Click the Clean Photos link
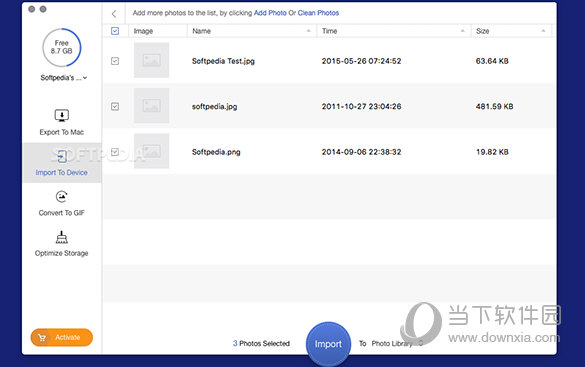This screenshot has height=367, width=585. 318,13
